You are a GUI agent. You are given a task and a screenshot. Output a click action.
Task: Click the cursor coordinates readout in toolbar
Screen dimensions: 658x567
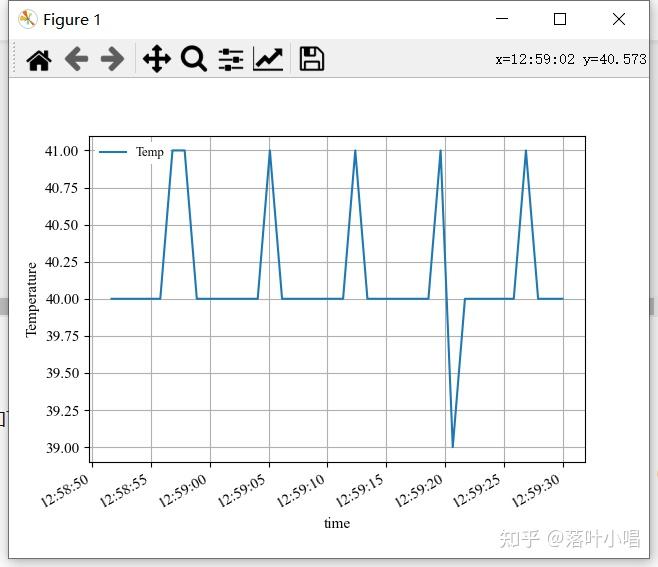click(x=571, y=60)
